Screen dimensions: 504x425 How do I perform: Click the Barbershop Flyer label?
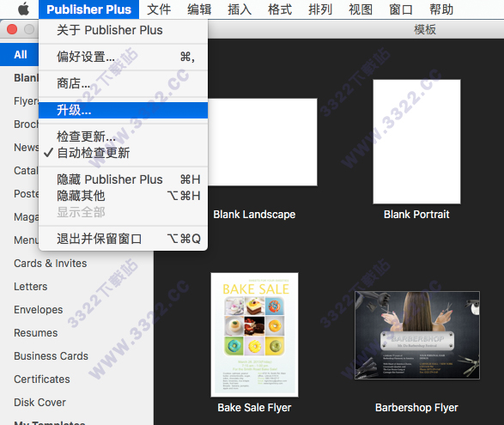click(x=416, y=408)
